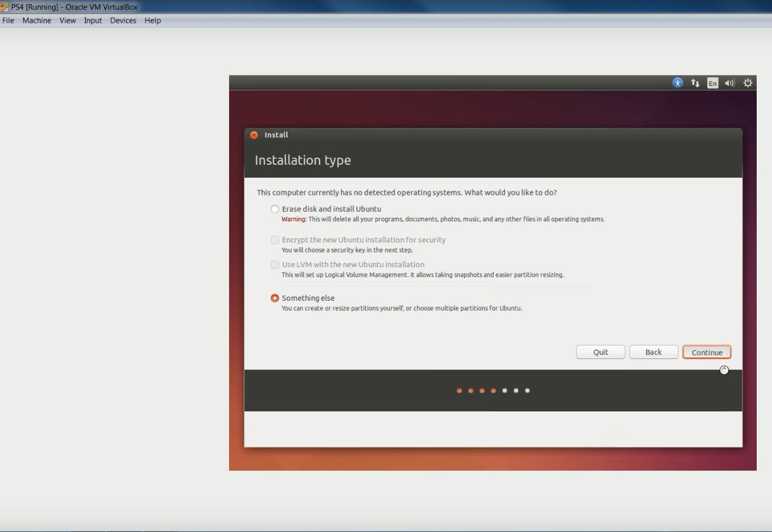This screenshot has height=532, width=772.
Task: Open the En keyboard layout indicator
Action: [713, 83]
